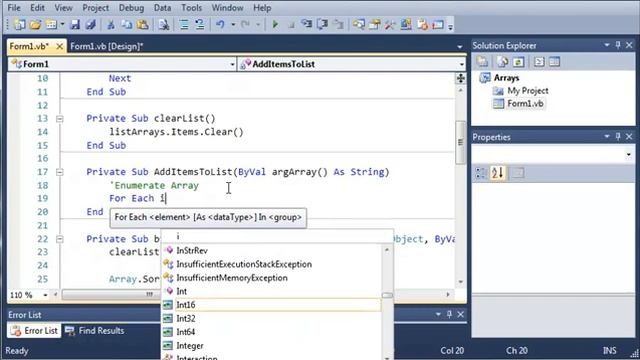This screenshot has height=360, width=640.
Task: Click the Paste clipboard icon
Action: (142, 25)
